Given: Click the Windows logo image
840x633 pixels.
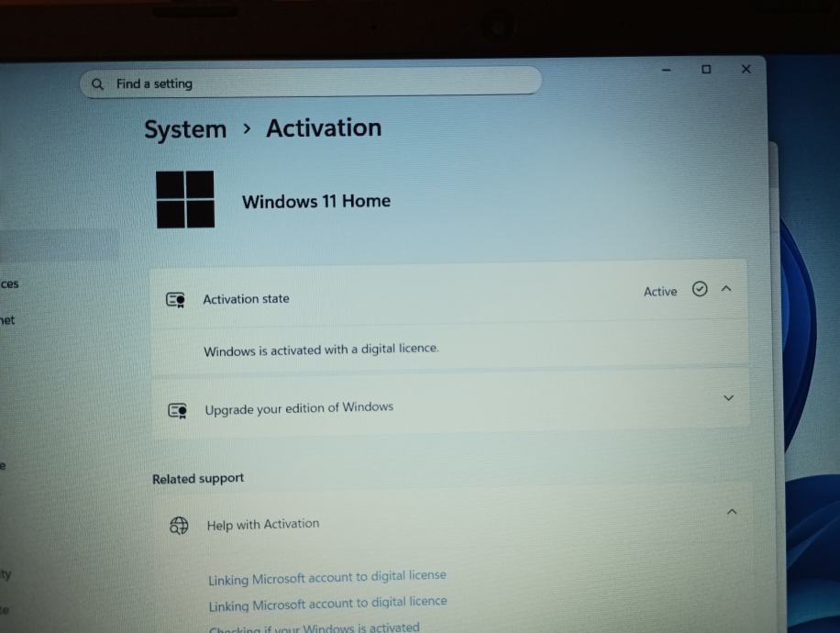Looking at the screenshot, I should click(x=185, y=199).
